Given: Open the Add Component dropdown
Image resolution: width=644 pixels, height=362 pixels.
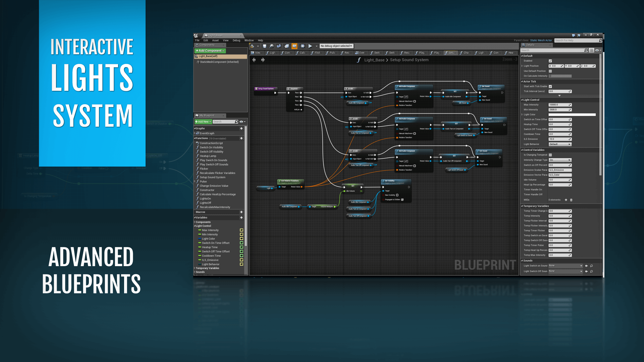Looking at the screenshot, I should point(210,51).
